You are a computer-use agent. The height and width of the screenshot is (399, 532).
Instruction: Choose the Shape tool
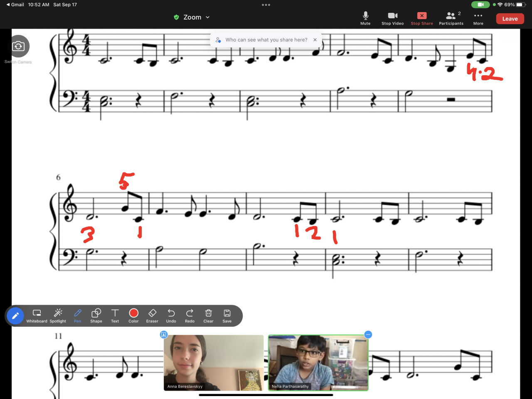point(96,316)
